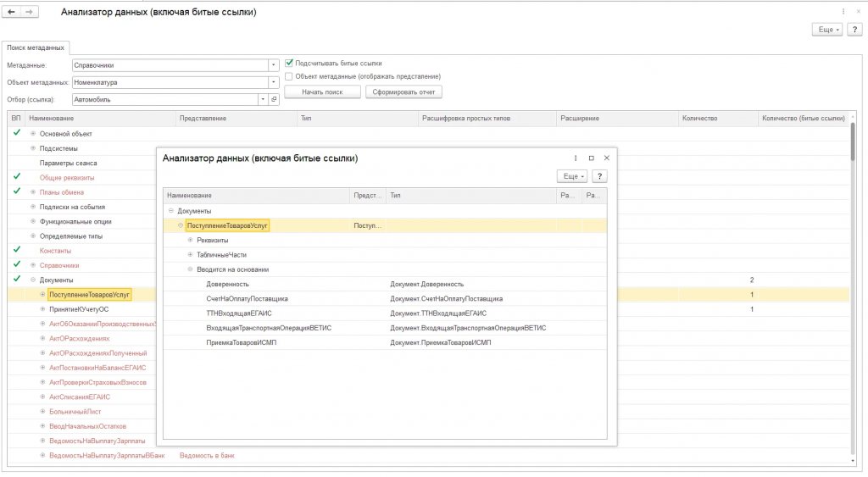Click the green check mark on Константы row

[x=17, y=250]
